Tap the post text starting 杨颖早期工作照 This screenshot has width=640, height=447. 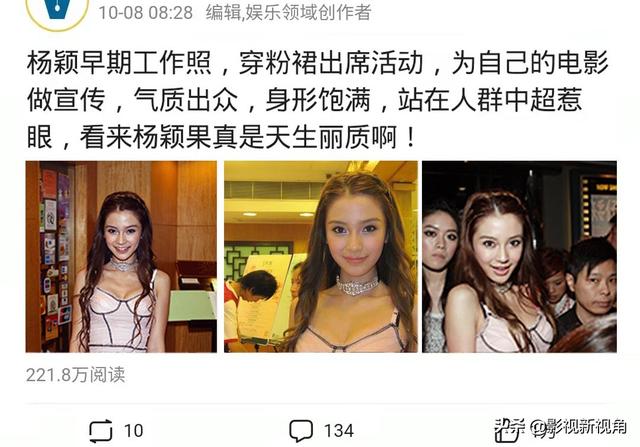[x=318, y=100]
